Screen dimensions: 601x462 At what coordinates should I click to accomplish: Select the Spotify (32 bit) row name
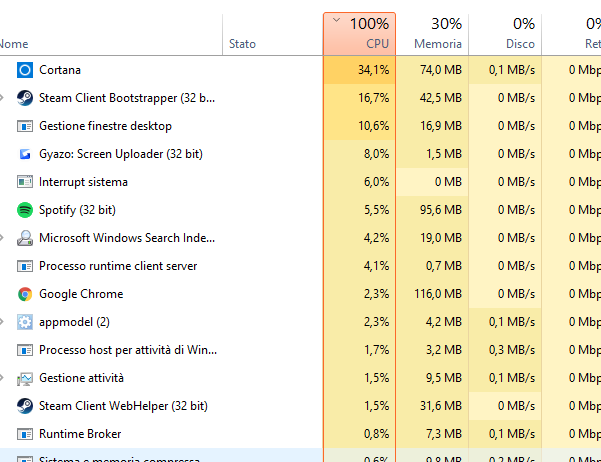click(77, 210)
